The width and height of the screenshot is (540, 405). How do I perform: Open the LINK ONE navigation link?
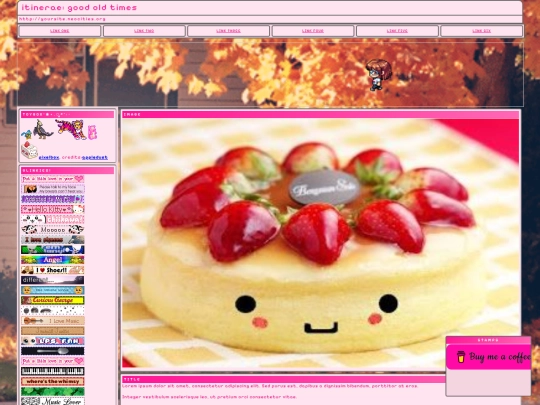pyautogui.click(x=60, y=31)
